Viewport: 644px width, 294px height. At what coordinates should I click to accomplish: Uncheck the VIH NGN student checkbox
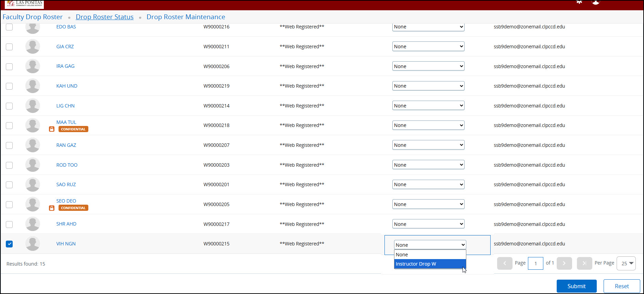point(9,244)
